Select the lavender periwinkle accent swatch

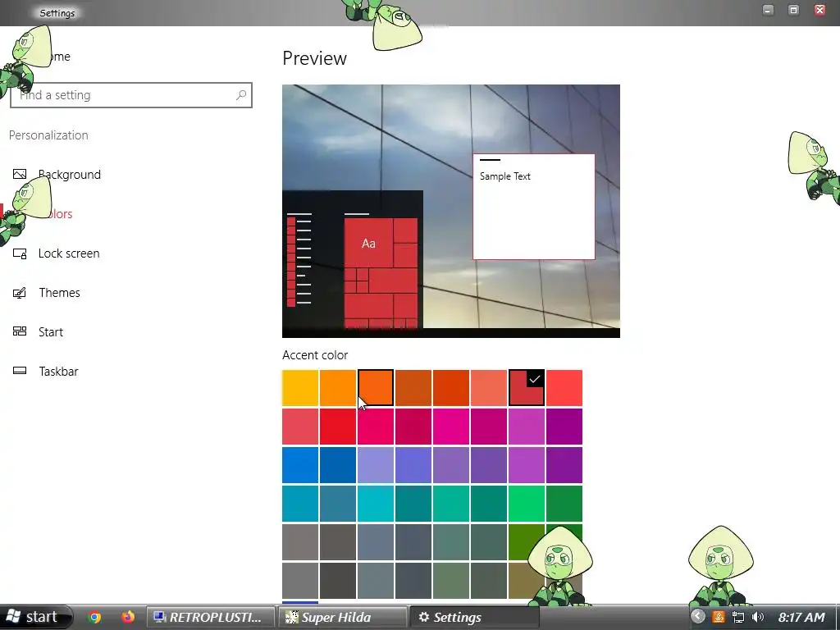376,465
